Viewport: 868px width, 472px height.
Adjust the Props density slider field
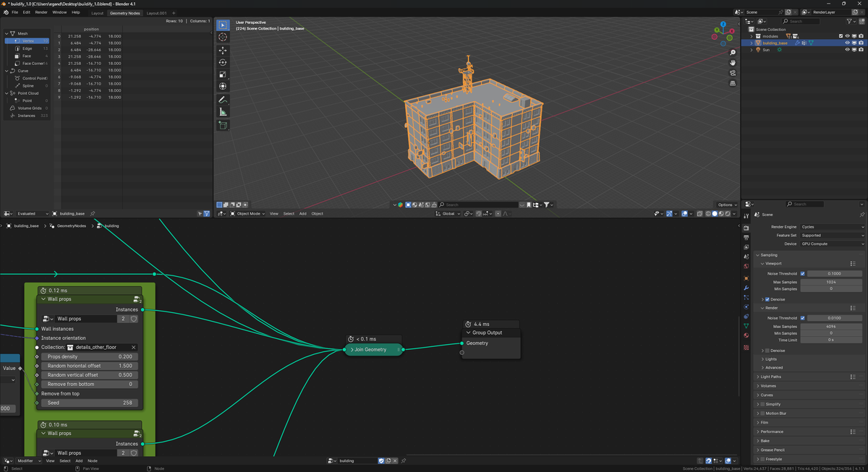(x=89, y=356)
